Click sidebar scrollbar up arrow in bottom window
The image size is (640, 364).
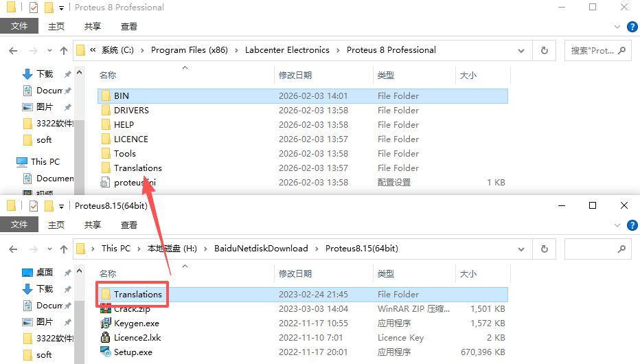pos(80,271)
